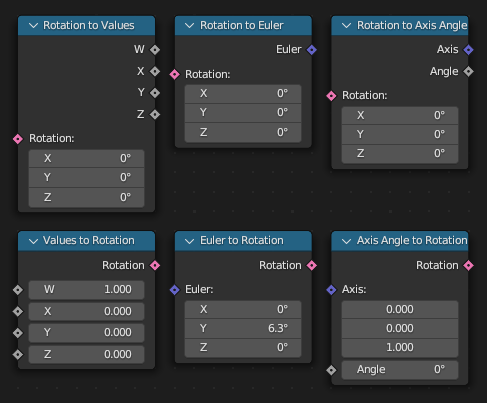487x403 pixels.
Task: Click Z rotation field in Rotation to Axis Angle
Action: pos(400,154)
